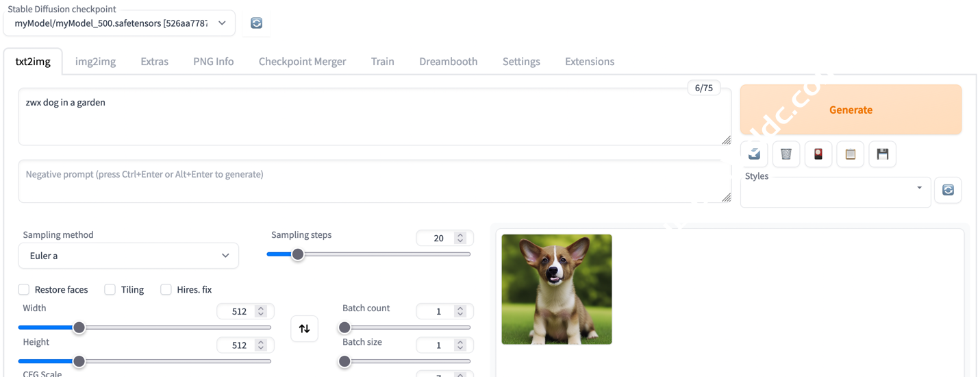Click the generated dog image thumbnail
The image size is (980, 377).
coord(556,289)
